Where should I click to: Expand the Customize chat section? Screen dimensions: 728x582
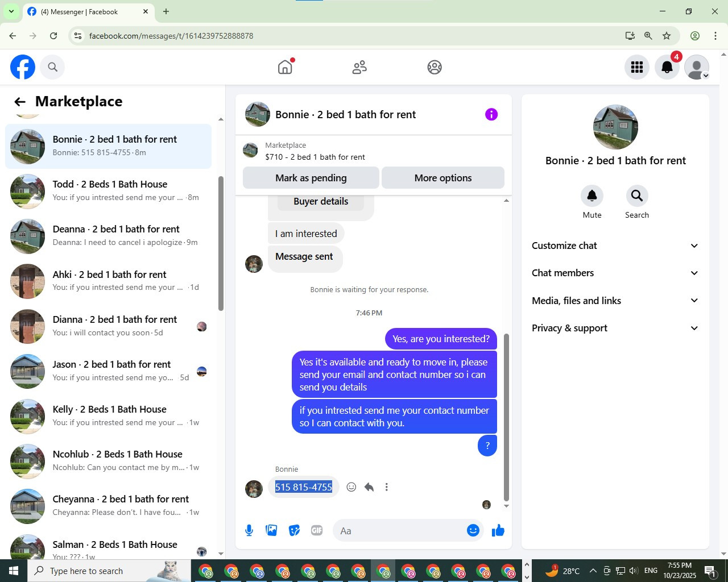615,246
